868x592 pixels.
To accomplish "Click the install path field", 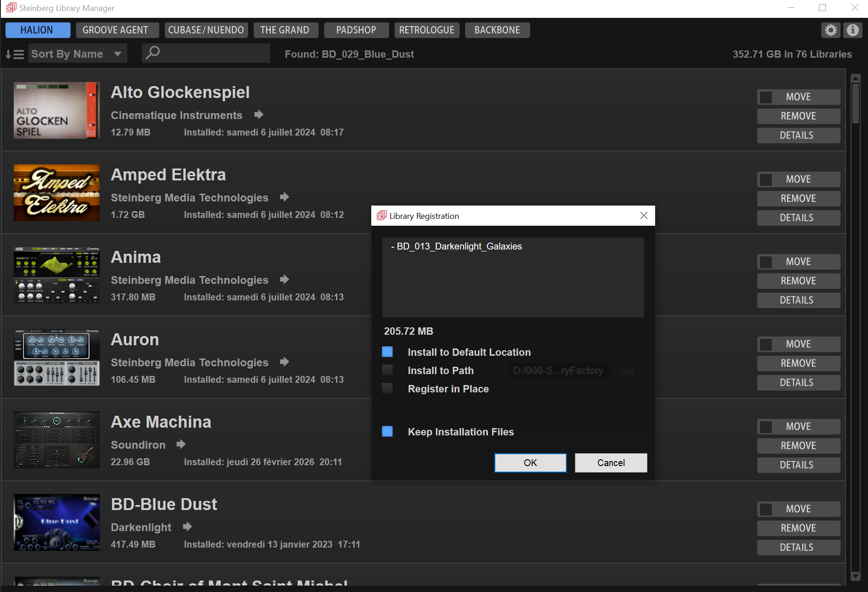I will (x=559, y=370).
